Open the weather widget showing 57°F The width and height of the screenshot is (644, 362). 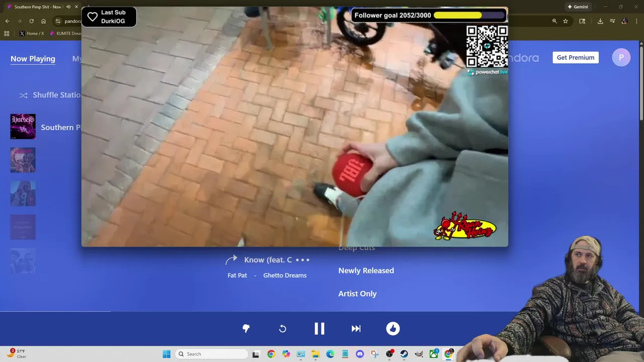17,354
